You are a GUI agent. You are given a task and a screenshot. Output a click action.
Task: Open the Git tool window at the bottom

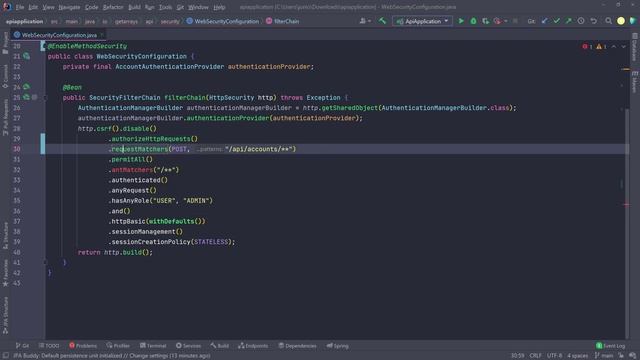click(x=22, y=346)
